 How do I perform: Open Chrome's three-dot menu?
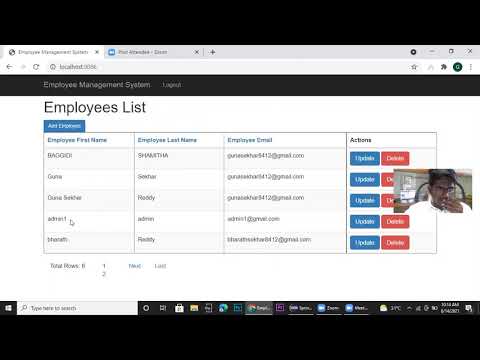(471, 67)
